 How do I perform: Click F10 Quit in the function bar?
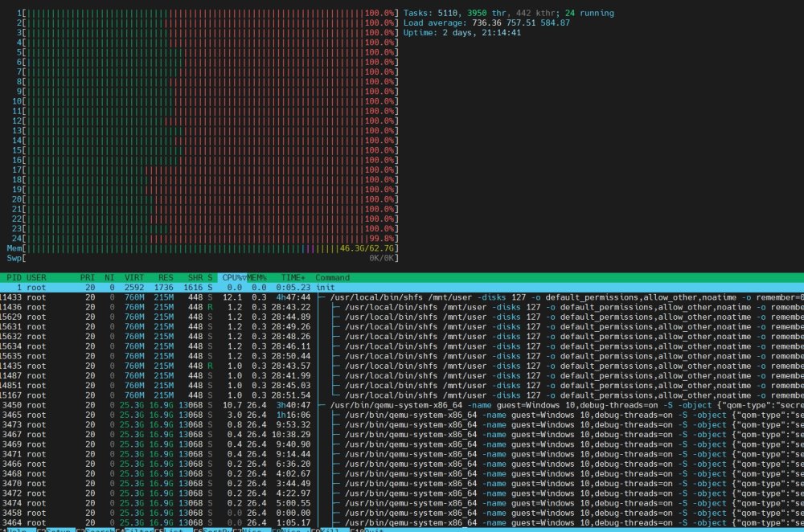[369, 530]
